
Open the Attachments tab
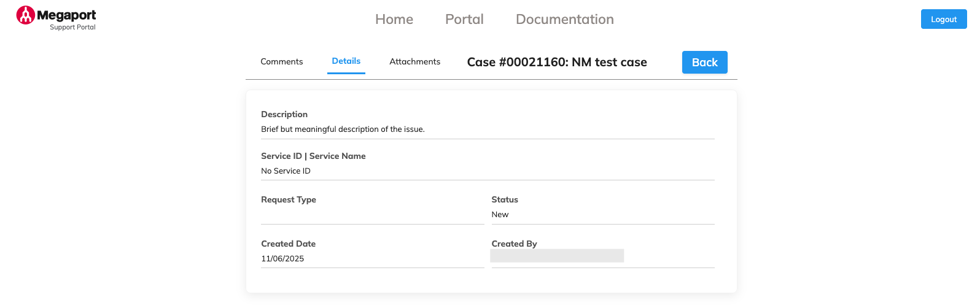[x=414, y=62]
